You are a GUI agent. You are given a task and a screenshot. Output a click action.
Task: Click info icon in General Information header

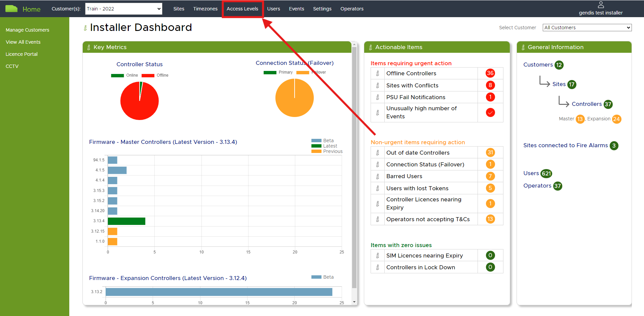523,47
